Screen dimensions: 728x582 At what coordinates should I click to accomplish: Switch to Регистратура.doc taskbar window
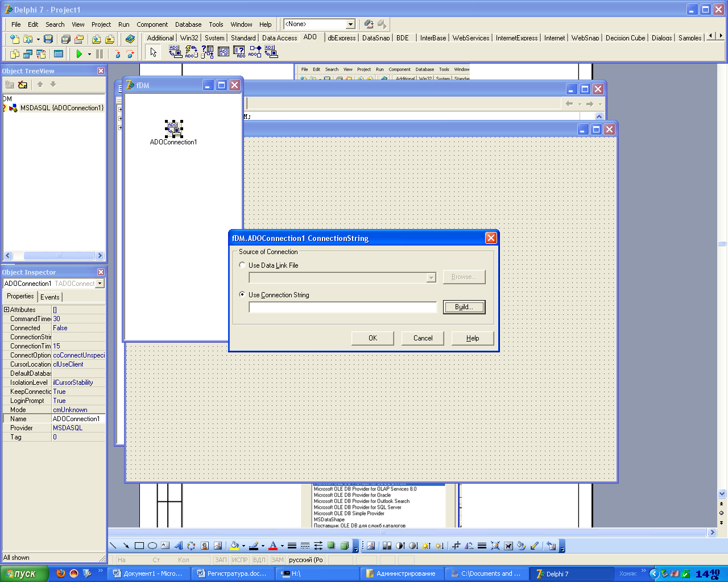pos(231,573)
